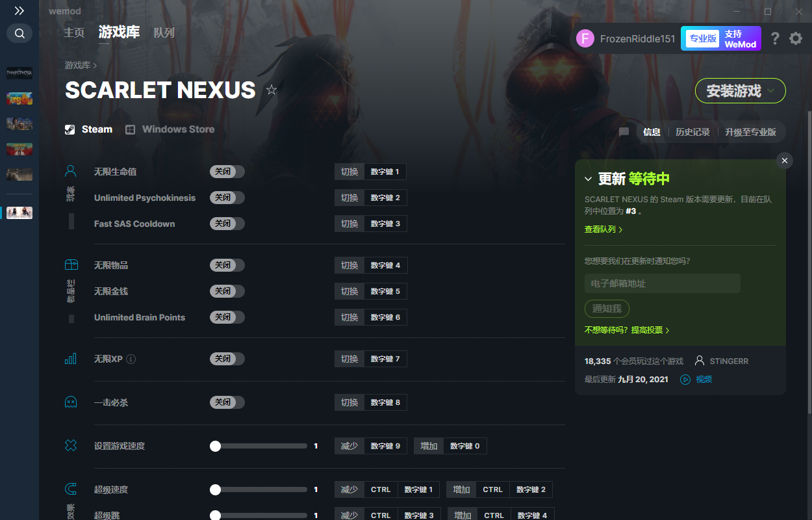The width and height of the screenshot is (812, 520).
Task: Click the 超级跳 slider handle
Action: coord(215,515)
